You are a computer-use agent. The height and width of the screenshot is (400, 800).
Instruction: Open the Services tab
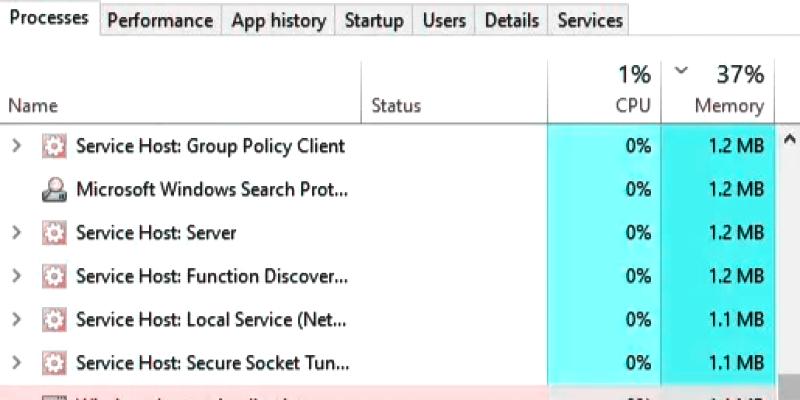pyautogui.click(x=590, y=20)
